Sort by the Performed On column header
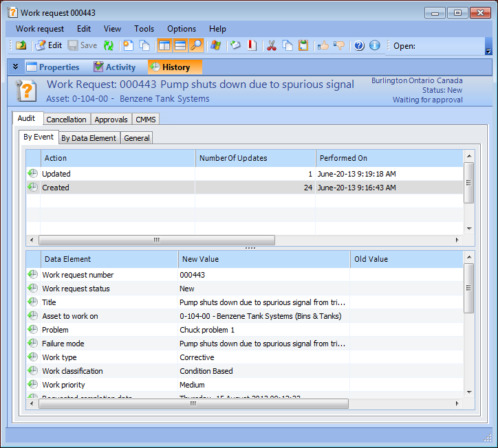The height and width of the screenshot is (448, 498). [343, 158]
